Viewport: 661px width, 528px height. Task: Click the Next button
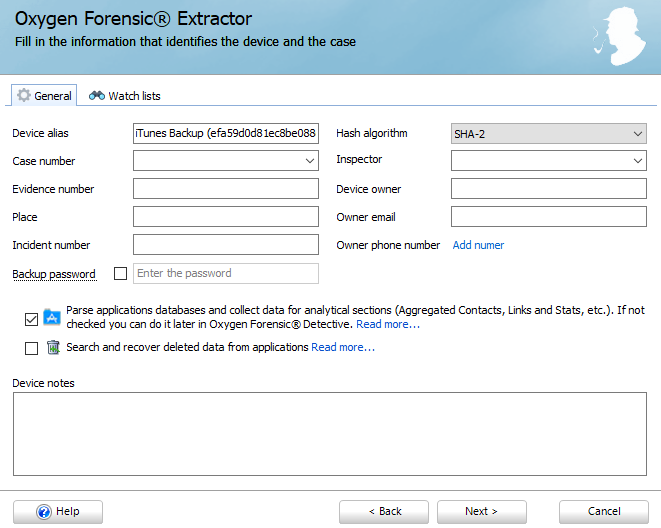click(x=481, y=512)
